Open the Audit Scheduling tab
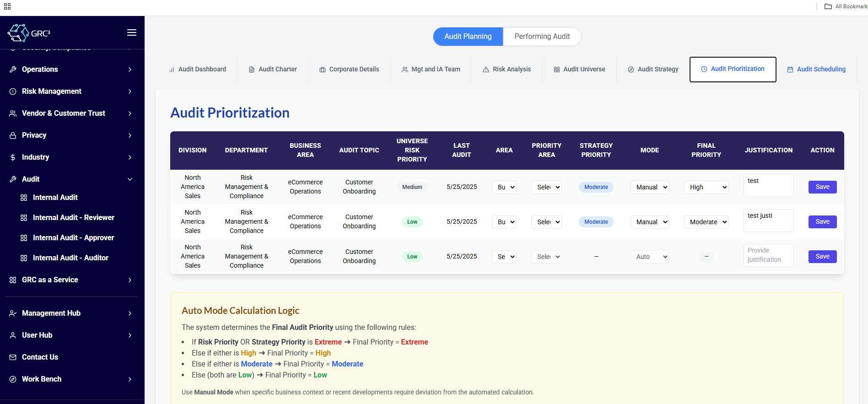Viewport: 868px width, 404px height. 816,70
